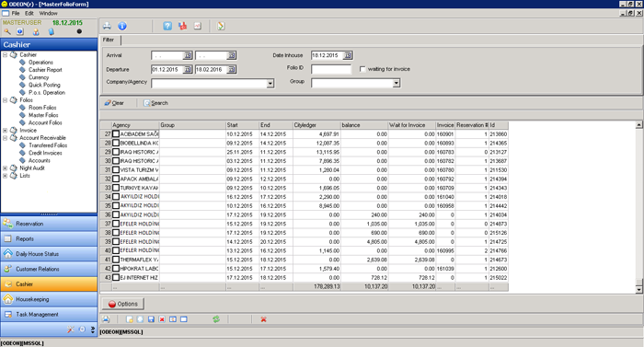This screenshot has width=644, height=347.
Task: Check the box for VISTA TURIZM row 31
Action: tap(116, 169)
